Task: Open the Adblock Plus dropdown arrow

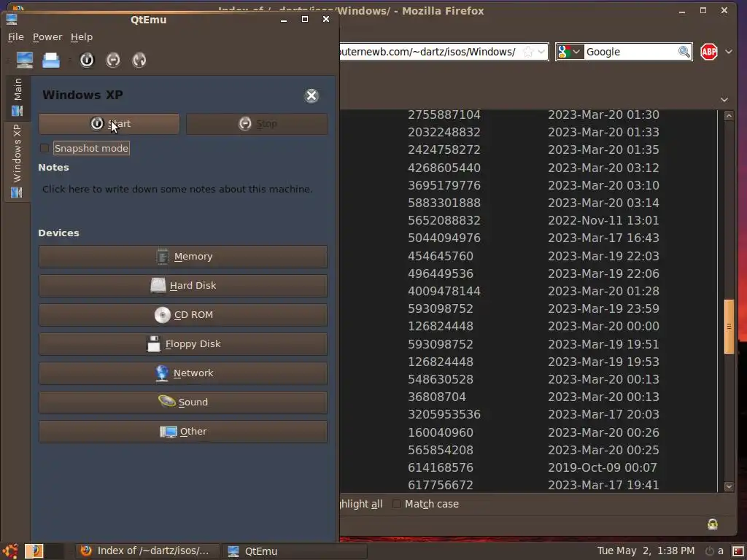Action: [x=729, y=52]
